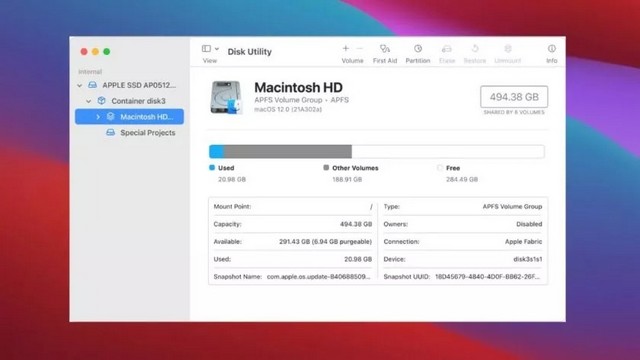Click the 494.38 GB capacity box

click(514, 97)
